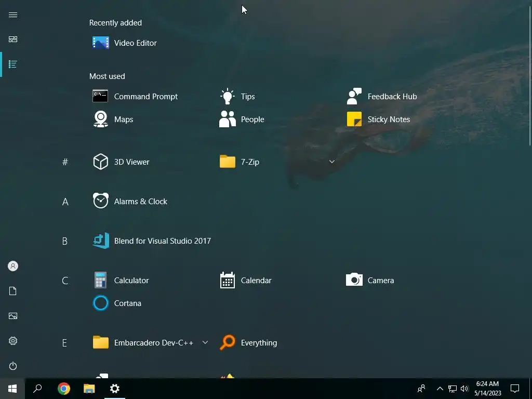Expand the Start hamburger menu
The image size is (532, 399).
[x=13, y=15]
